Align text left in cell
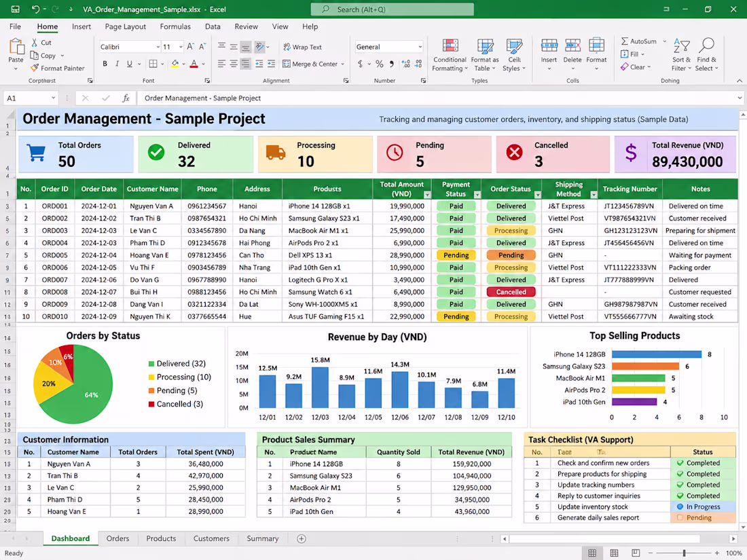This screenshot has width=747, height=560. (221, 64)
